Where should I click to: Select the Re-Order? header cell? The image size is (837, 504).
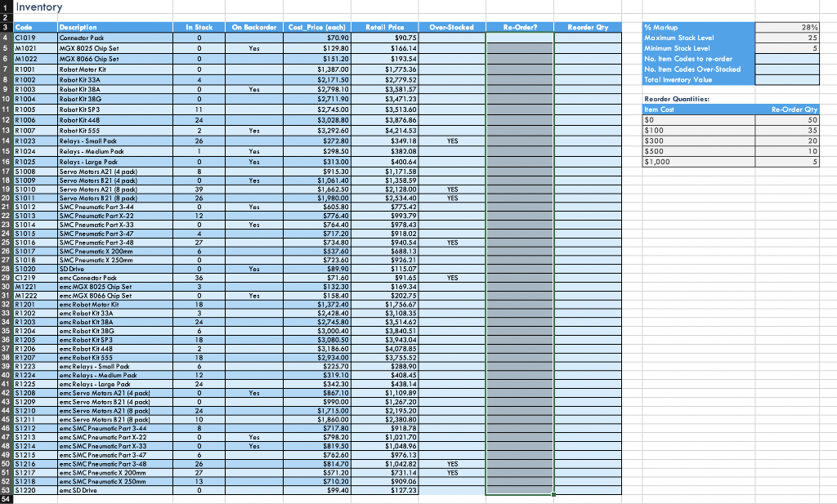pos(521,26)
